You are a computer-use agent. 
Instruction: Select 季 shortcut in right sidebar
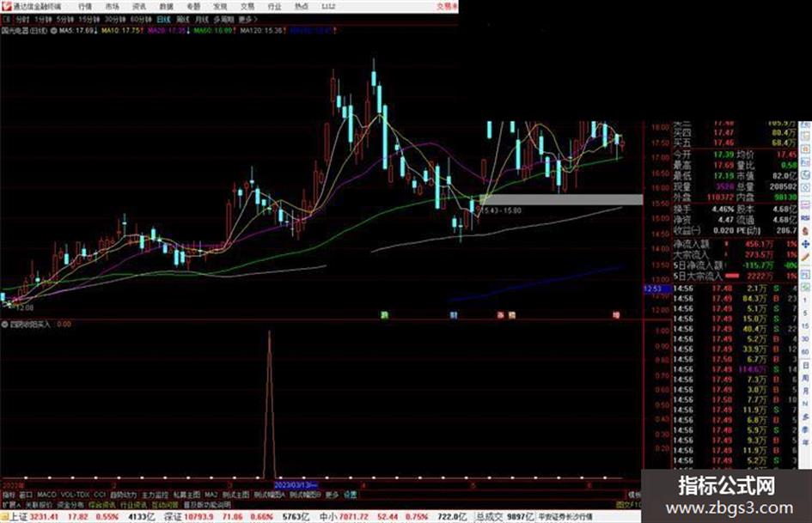805,429
